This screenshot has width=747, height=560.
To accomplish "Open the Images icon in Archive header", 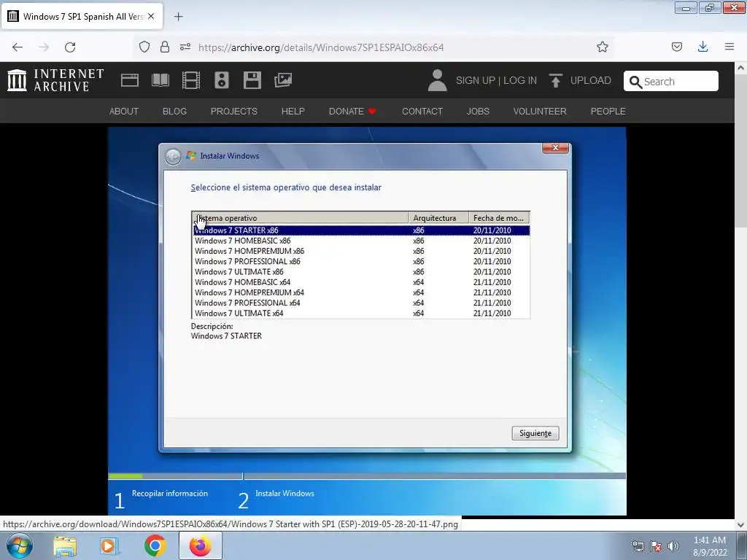I will (283, 80).
